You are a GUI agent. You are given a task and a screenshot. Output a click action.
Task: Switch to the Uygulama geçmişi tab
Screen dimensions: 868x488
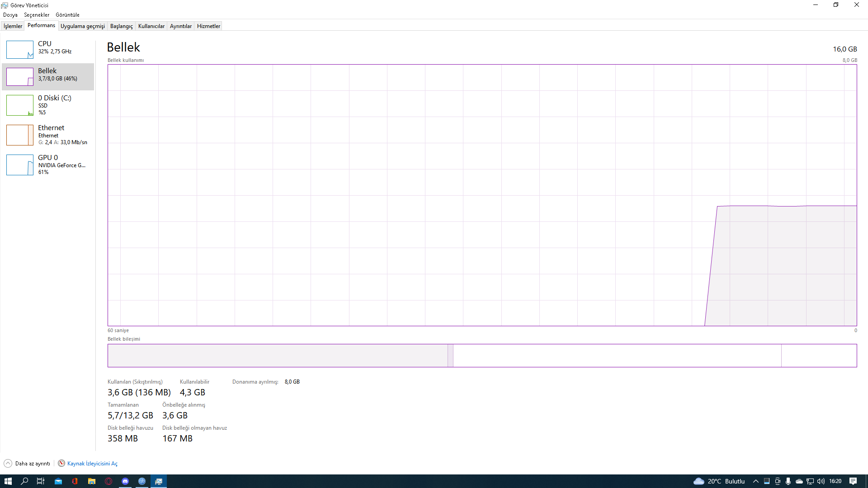pos(82,26)
